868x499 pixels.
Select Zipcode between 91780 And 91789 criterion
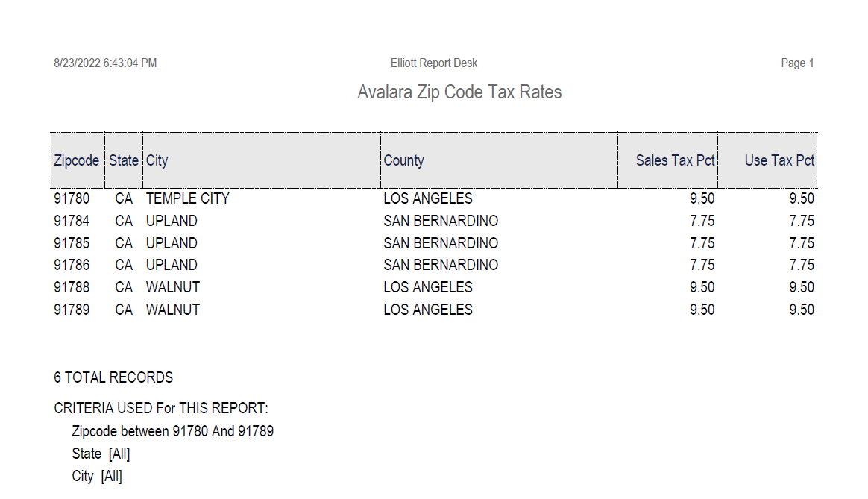(173, 431)
